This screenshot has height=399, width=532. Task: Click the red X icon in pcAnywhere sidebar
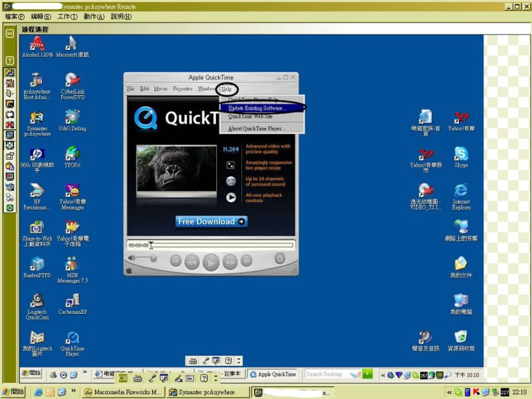[9, 124]
